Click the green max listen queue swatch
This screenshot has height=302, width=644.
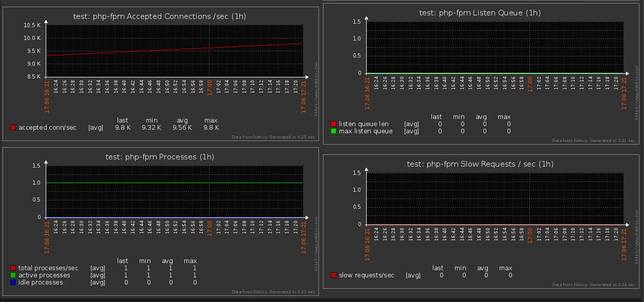[333, 131]
